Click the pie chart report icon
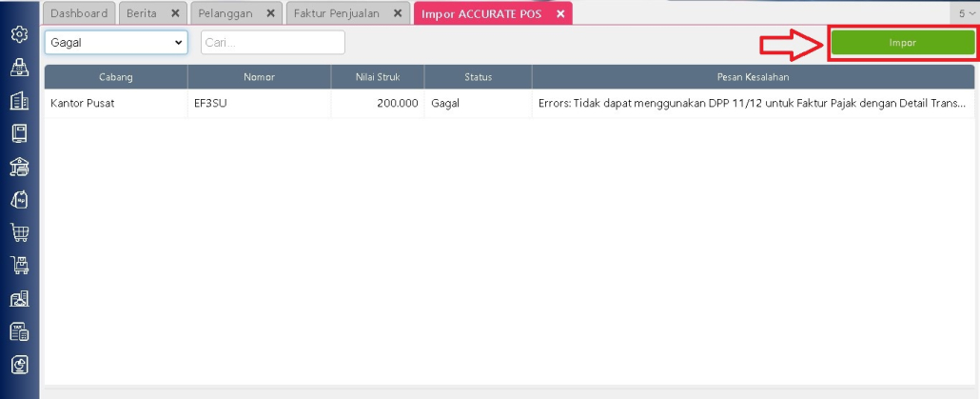The image size is (980, 399). [x=19, y=364]
